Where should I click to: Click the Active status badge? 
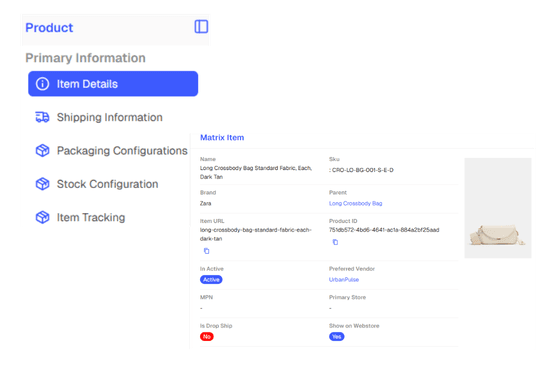[x=211, y=280]
